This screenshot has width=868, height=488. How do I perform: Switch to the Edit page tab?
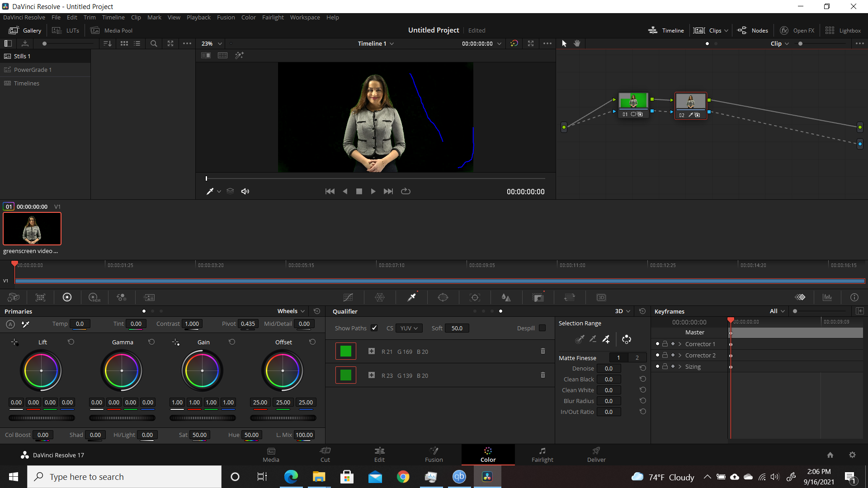[x=379, y=455]
